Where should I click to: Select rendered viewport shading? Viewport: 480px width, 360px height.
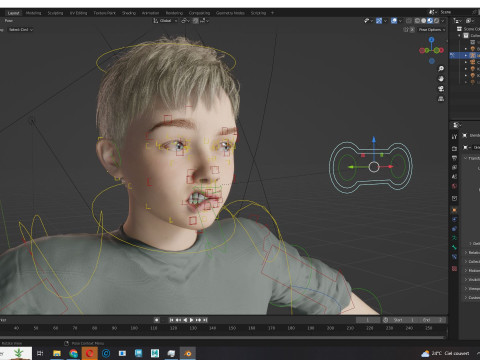pos(436,21)
